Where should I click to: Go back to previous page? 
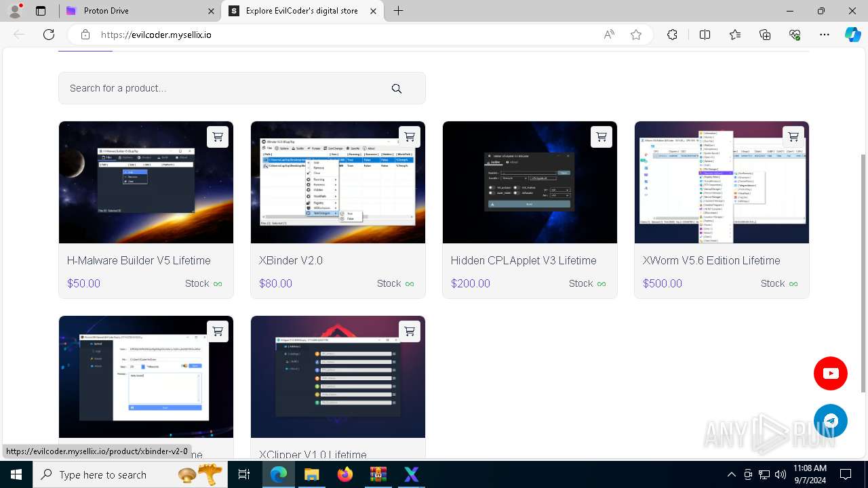click(19, 35)
